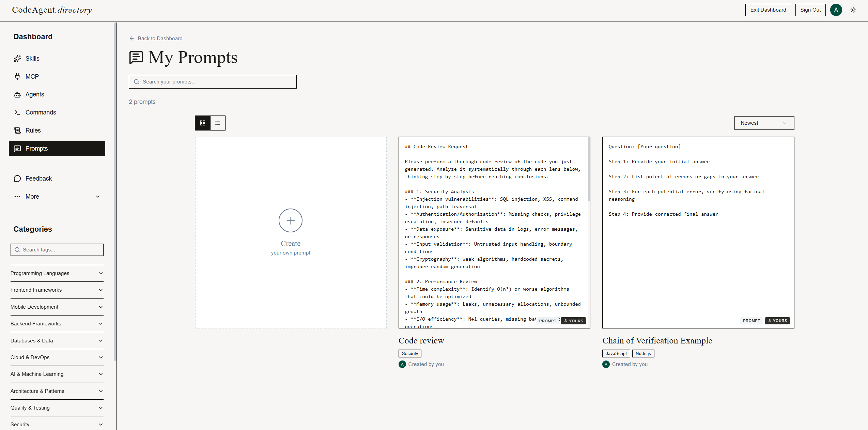Select the JavaScript tag on Chain of Verification
The height and width of the screenshot is (430, 868).
click(x=616, y=353)
